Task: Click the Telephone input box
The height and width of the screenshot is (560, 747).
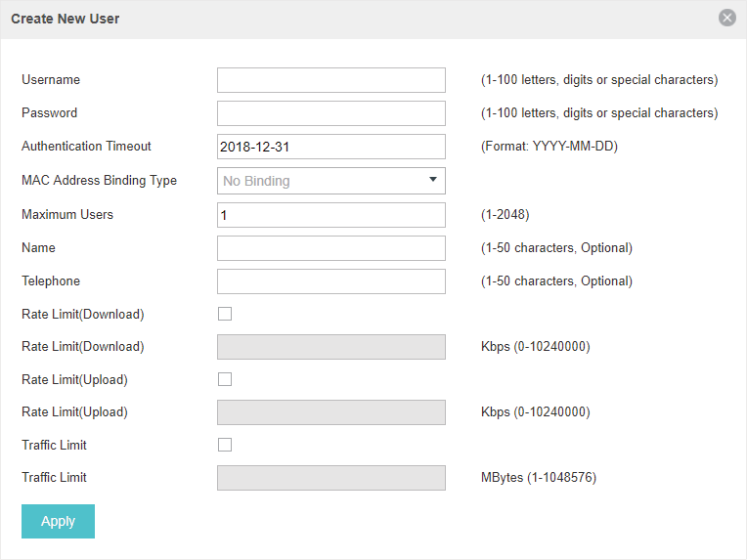Action: [331, 281]
